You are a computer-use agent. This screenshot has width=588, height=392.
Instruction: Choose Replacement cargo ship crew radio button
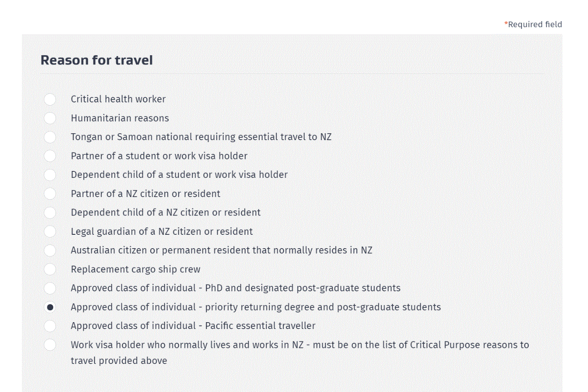point(50,269)
